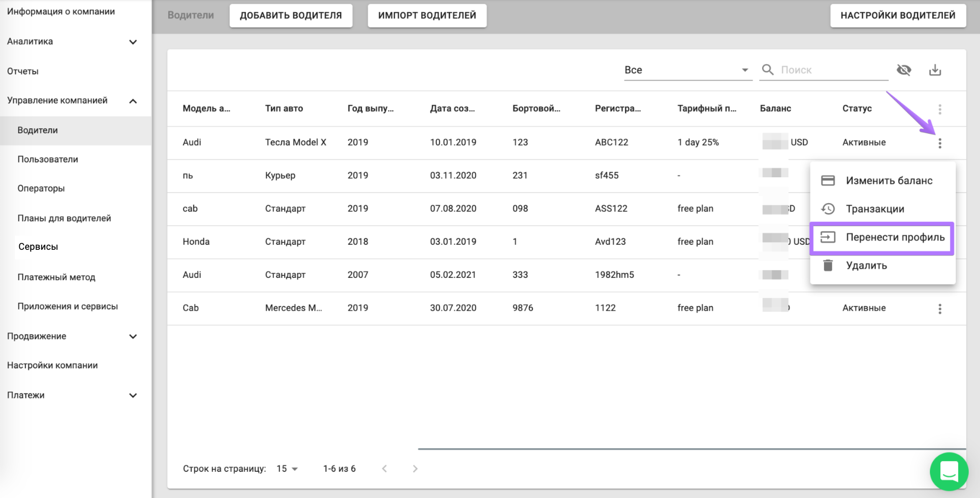The height and width of the screenshot is (498, 980).
Task: Click ДОБАВИТЬ ВОДИТЕЛЯ button
Action: pyautogui.click(x=290, y=15)
